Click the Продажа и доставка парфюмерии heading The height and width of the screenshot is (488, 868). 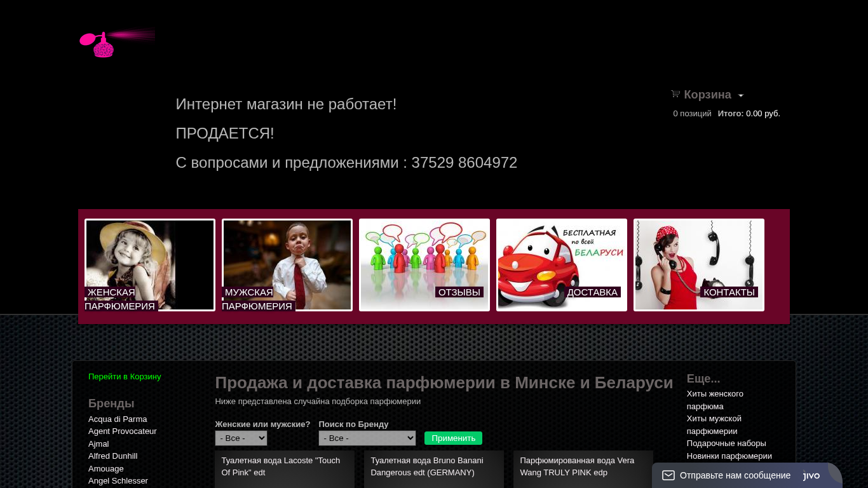point(444,383)
